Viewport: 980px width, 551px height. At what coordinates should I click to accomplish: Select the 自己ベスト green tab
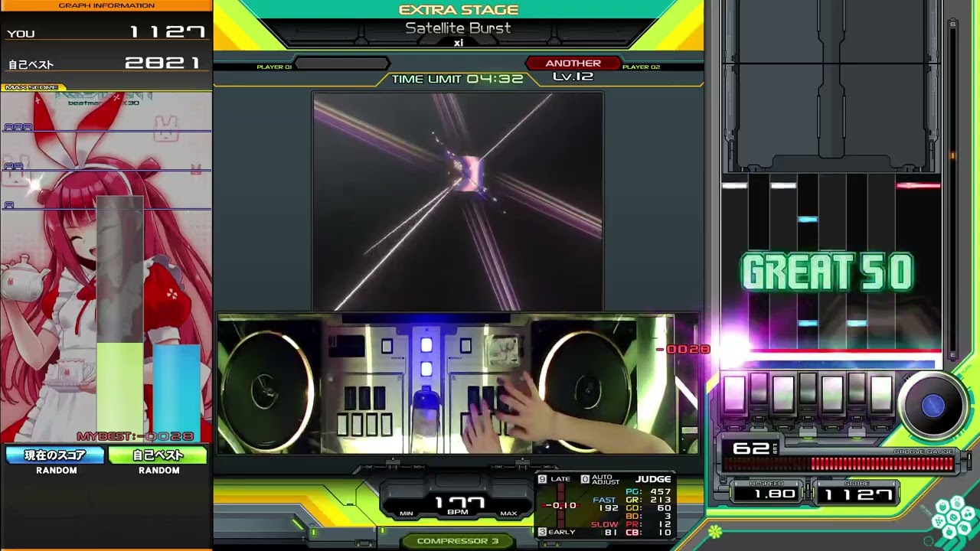point(158,455)
